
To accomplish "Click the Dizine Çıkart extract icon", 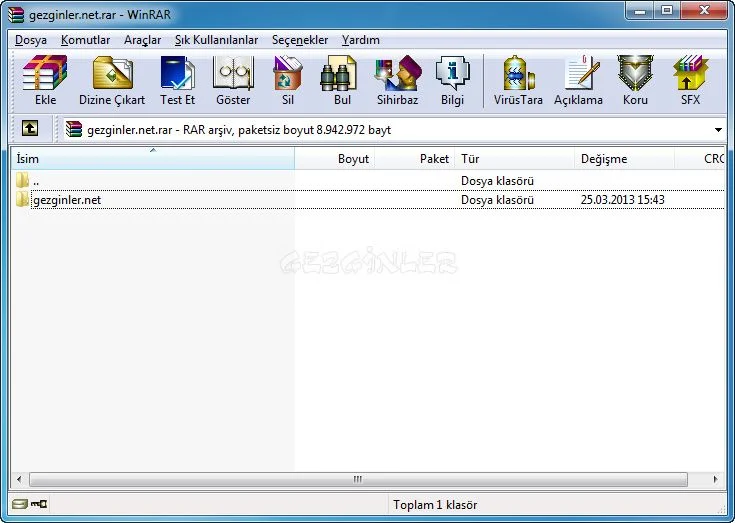I will [112, 80].
